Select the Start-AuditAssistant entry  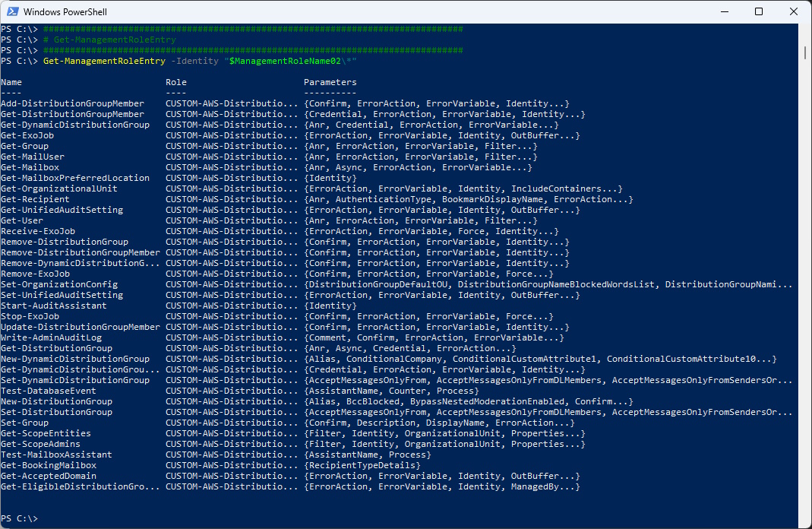(x=54, y=306)
